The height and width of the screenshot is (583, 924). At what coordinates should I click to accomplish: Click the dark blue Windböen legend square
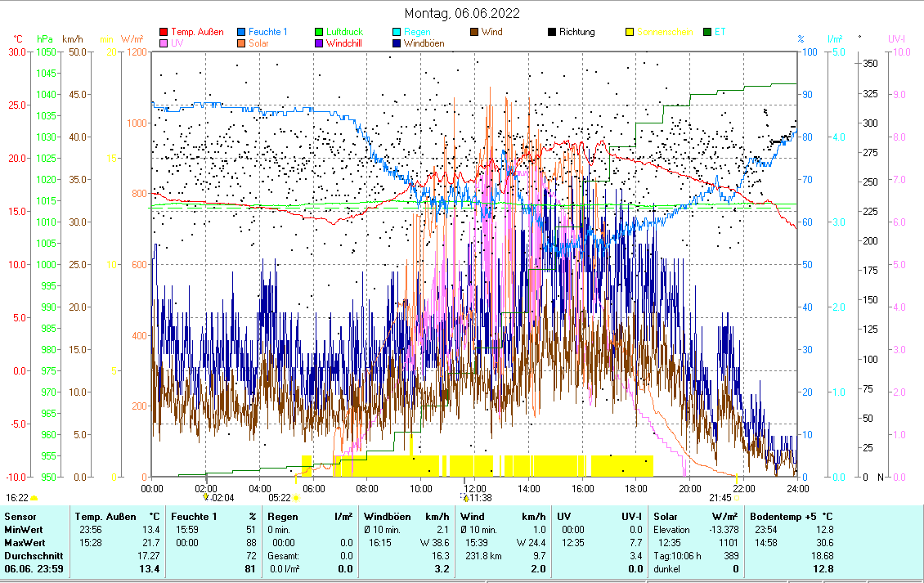(x=397, y=43)
